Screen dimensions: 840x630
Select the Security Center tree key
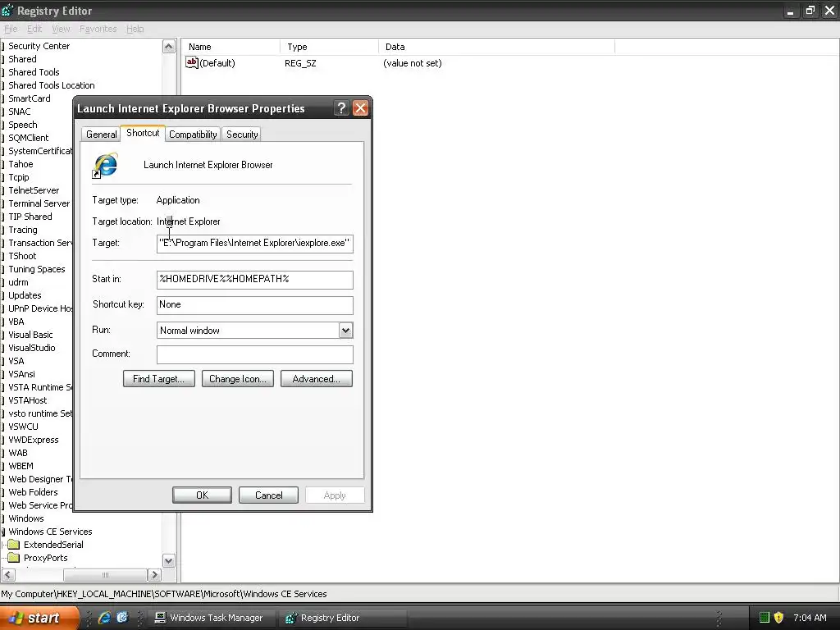(39, 46)
